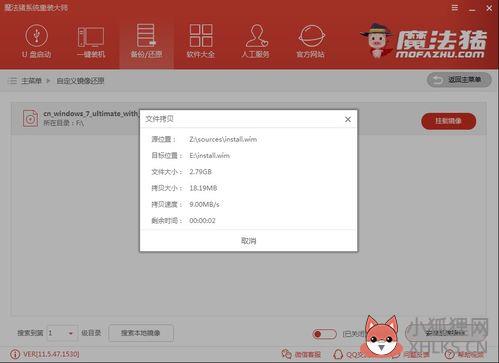Toggle the 已关闭 switch on
Viewport: 499px width, 363px height.
pos(324,334)
